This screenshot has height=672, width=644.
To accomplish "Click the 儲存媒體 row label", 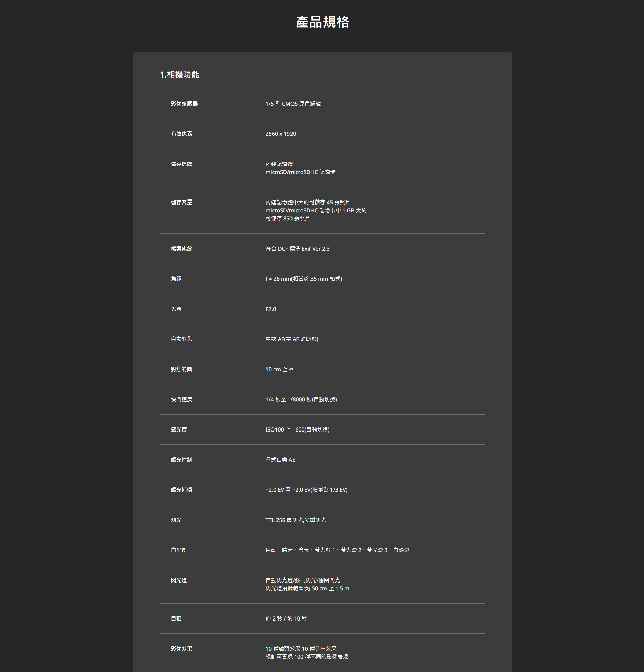I will pos(181,164).
